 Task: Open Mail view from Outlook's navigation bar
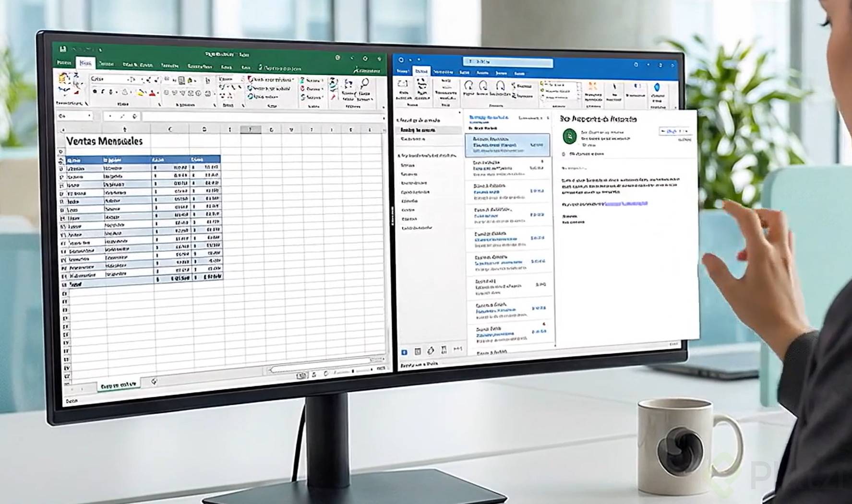404,352
